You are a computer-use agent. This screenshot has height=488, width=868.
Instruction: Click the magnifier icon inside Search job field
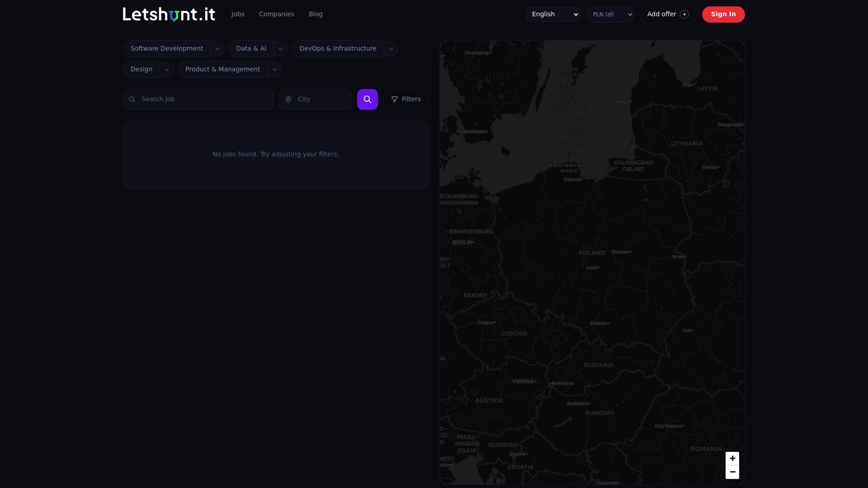[132, 99]
